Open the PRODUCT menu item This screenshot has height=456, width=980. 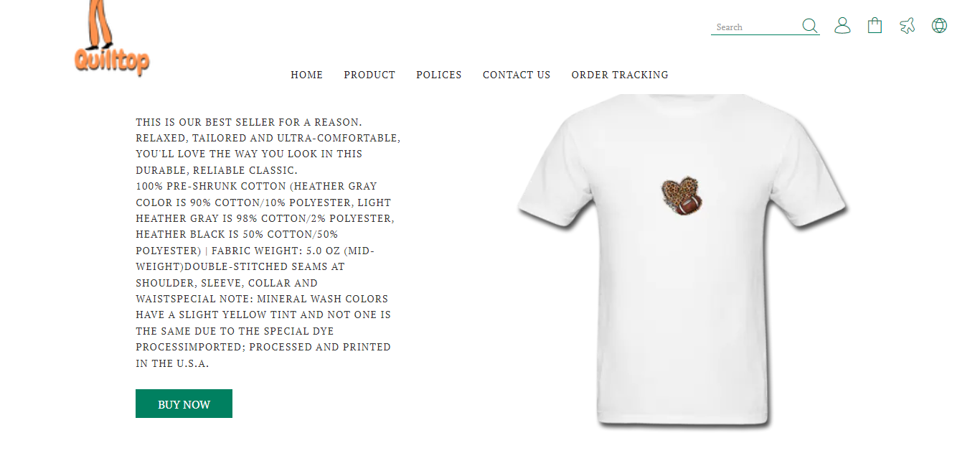(369, 75)
